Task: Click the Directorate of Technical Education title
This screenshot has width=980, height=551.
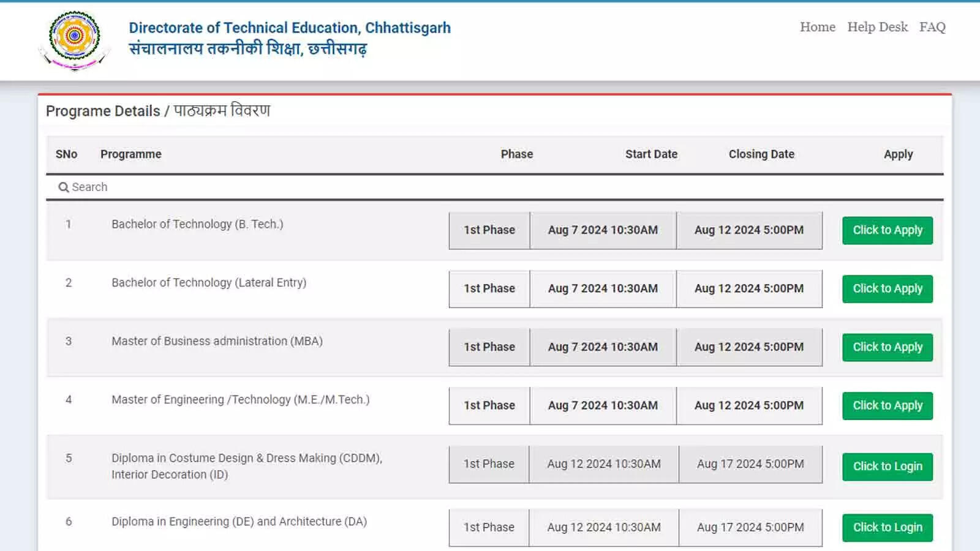Action: [289, 28]
